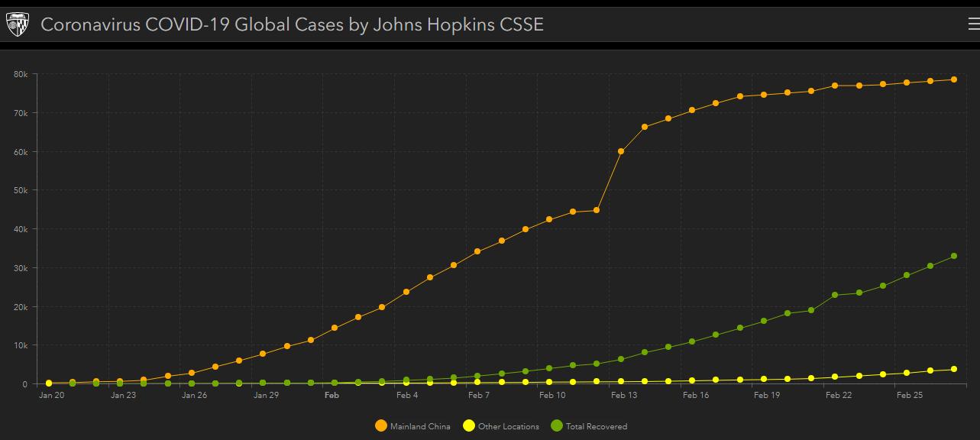Click the bold Feb x-axis label
The height and width of the screenshot is (440, 980).
[332, 396]
